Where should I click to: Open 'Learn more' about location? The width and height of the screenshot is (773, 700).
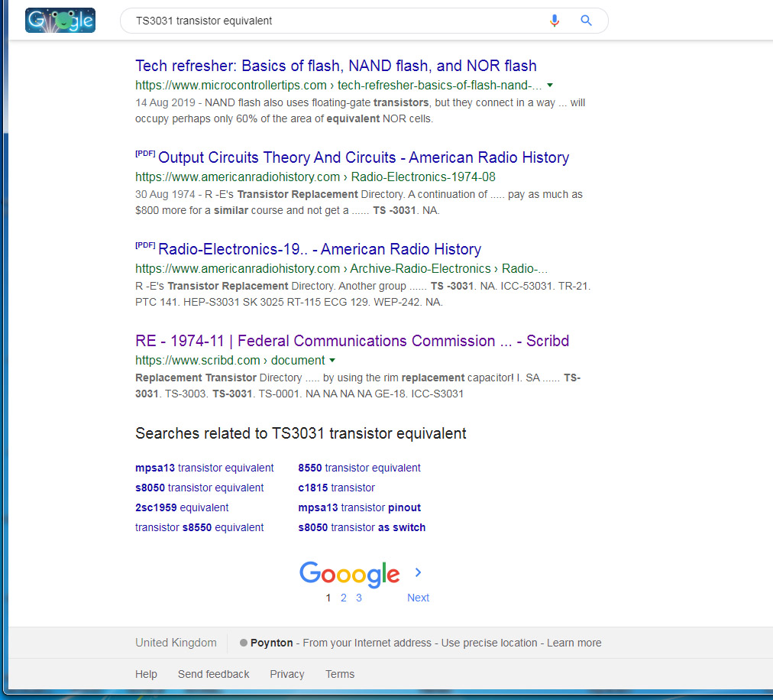[574, 643]
